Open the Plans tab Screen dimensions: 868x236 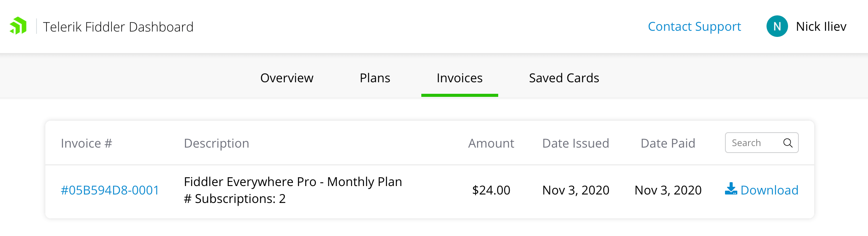tap(375, 78)
